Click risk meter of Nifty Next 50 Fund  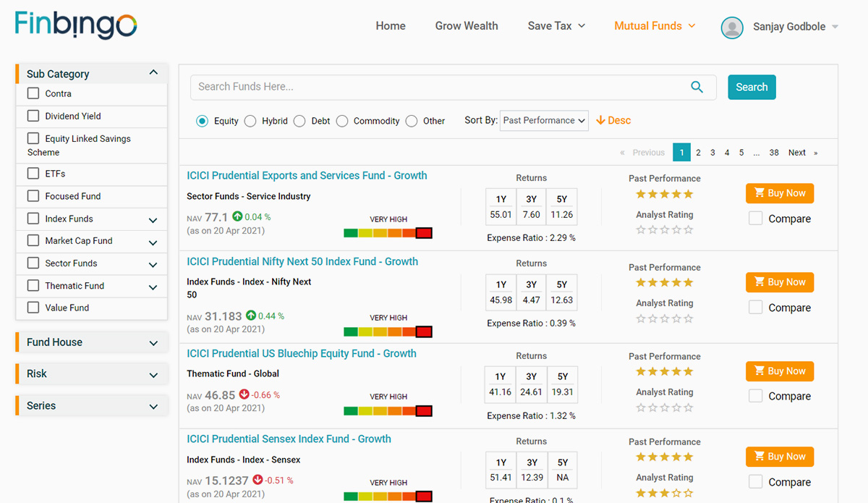click(388, 332)
